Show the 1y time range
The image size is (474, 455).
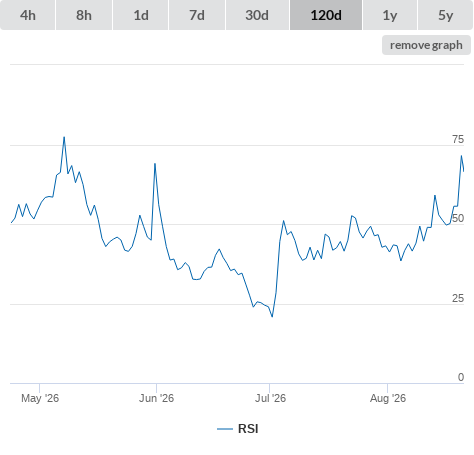(390, 15)
